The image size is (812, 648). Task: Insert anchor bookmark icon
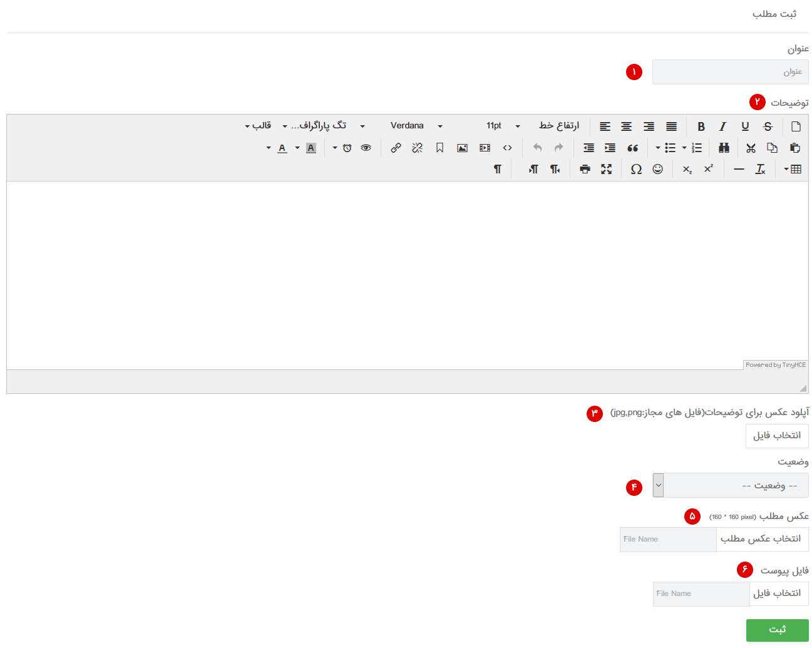439,148
